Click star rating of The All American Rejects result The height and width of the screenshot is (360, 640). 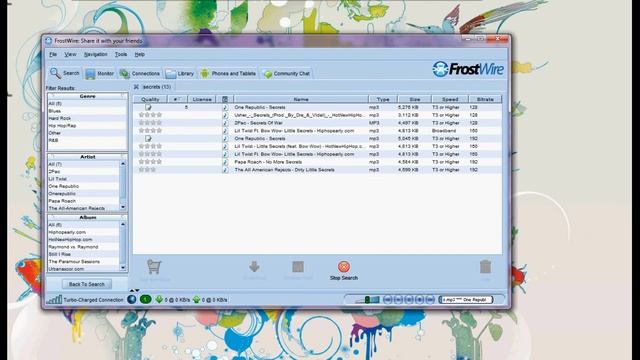click(147, 169)
